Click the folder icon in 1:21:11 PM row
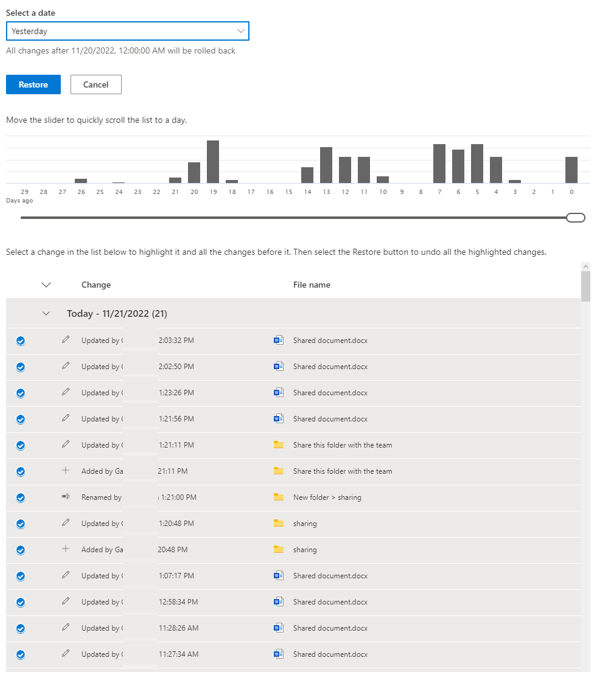The width and height of the screenshot is (592, 688). [x=278, y=444]
